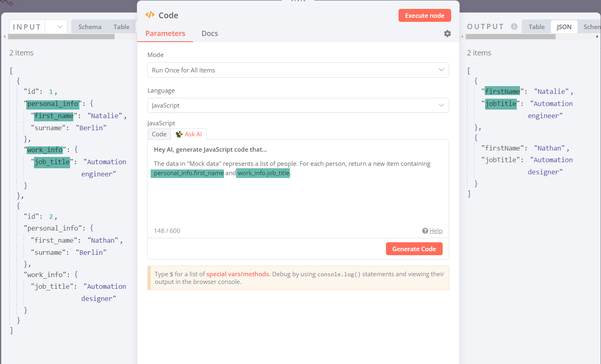Click the left scroll arrow beside the OUTPUT panel
This screenshot has height=364, width=601.
462,36
